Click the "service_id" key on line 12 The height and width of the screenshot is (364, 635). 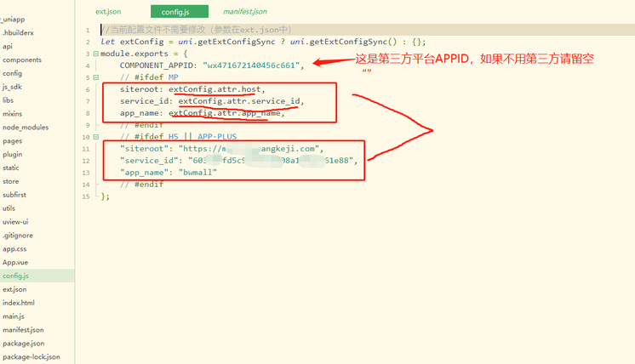149,161
